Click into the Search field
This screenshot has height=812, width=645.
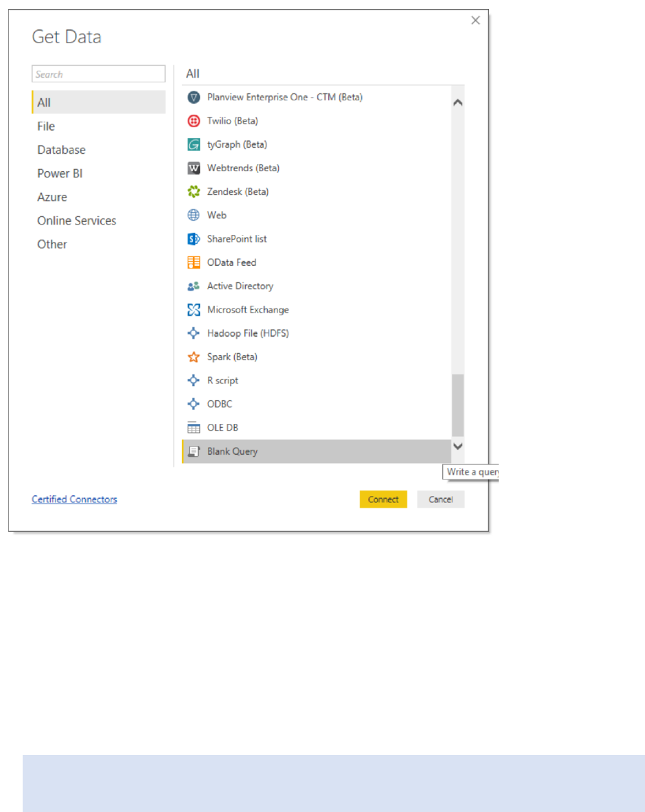click(x=99, y=74)
